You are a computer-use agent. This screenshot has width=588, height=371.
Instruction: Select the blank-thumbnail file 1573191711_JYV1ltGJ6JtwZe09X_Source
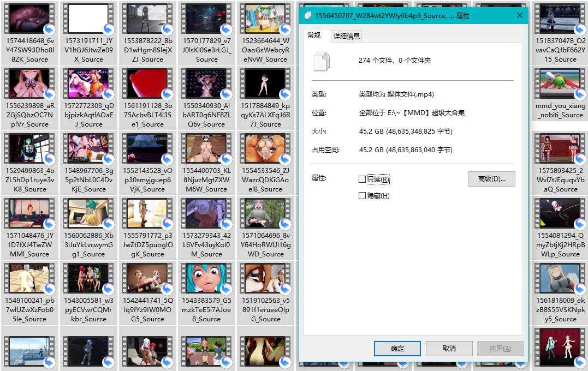pyautogui.click(x=88, y=33)
